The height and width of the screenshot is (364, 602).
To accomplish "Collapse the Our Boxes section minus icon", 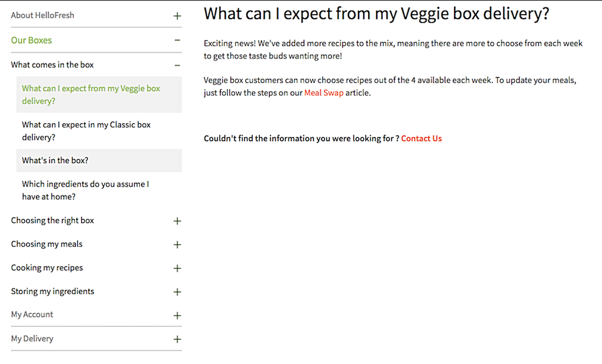I will pos(177,41).
